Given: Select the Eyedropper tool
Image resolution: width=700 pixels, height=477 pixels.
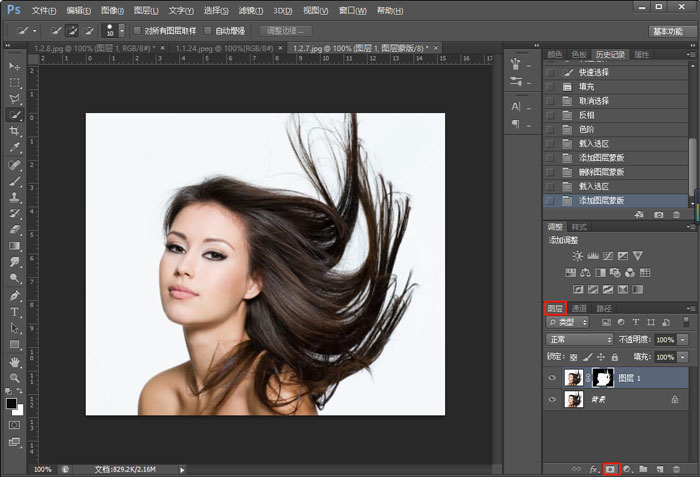Looking at the screenshot, I should pos(14,147).
